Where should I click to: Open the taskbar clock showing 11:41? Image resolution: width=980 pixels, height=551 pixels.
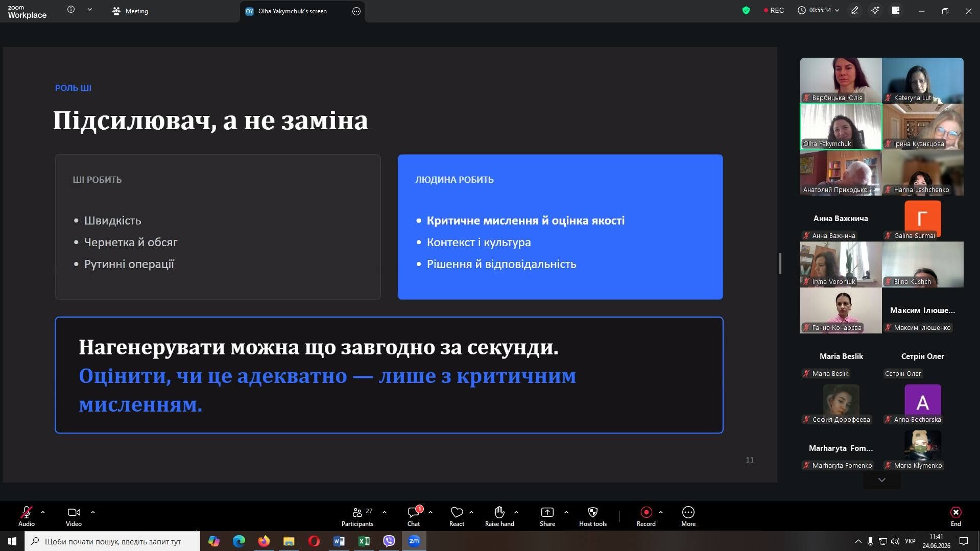(x=936, y=541)
